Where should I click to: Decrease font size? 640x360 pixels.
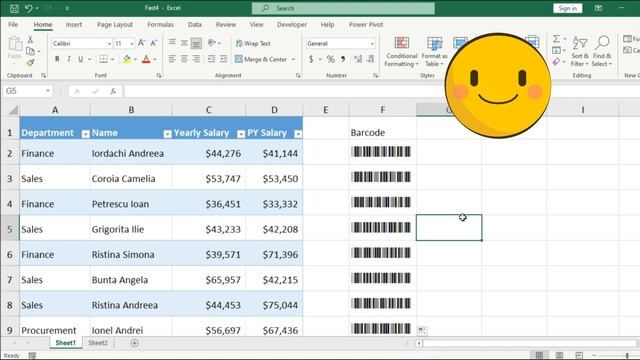[154, 43]
